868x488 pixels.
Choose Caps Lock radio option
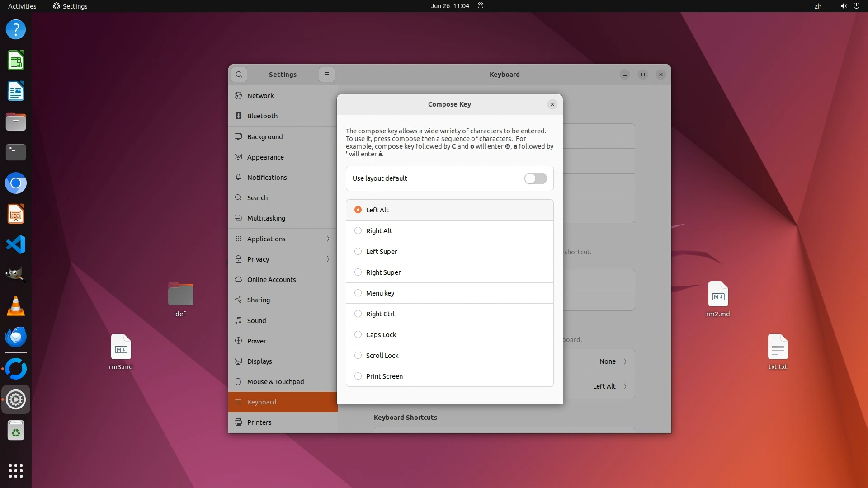coord(358,335)
